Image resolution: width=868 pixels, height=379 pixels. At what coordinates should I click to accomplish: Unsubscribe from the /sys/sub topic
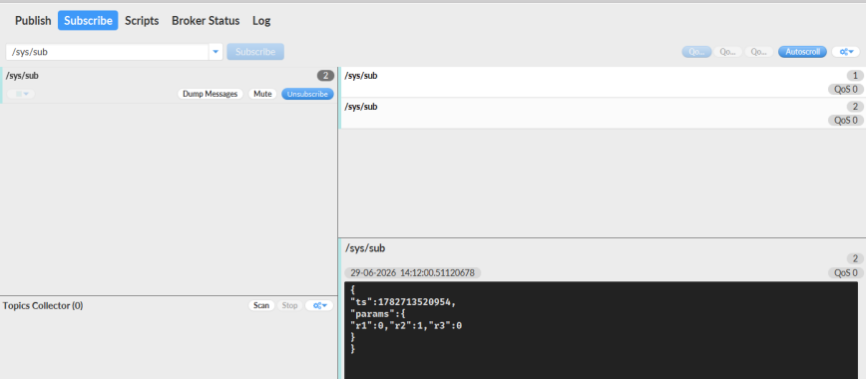click(307, 94)
